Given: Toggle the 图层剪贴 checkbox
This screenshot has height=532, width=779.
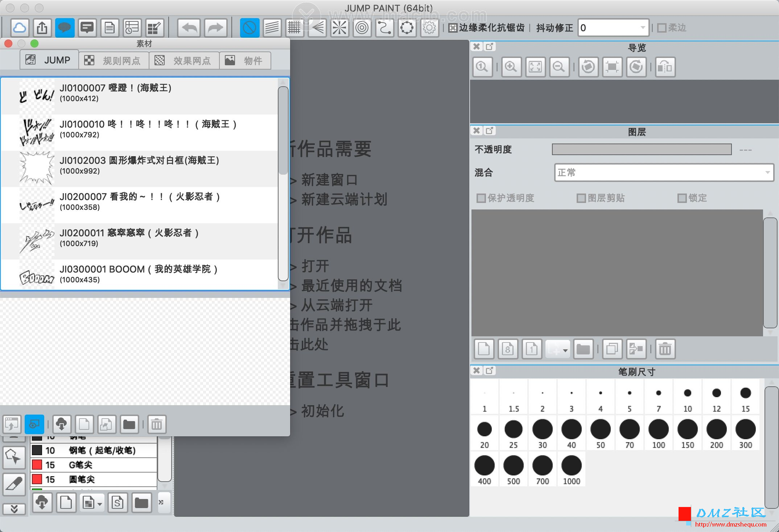Looking at the screenshot, I should (x=581, y=198).
